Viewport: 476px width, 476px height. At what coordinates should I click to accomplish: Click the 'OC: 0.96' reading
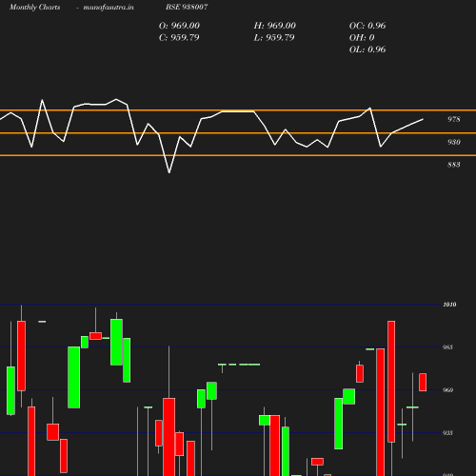tap(367, 26)
